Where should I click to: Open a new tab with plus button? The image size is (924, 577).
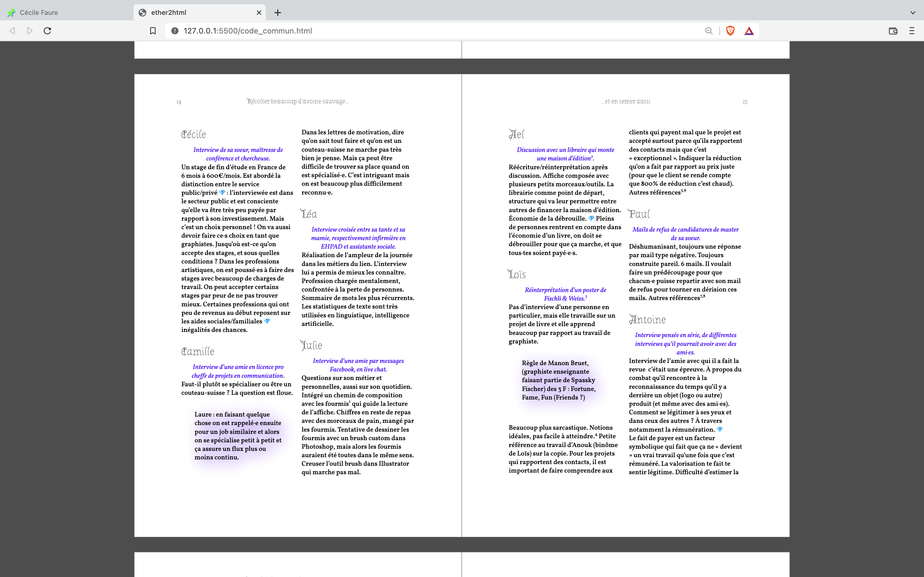tap(277, 13)
